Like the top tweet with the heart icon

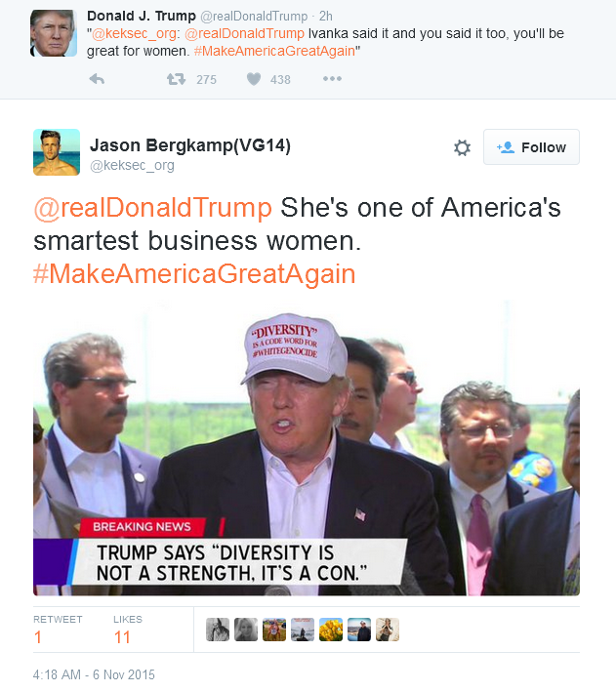pos(254,79)
